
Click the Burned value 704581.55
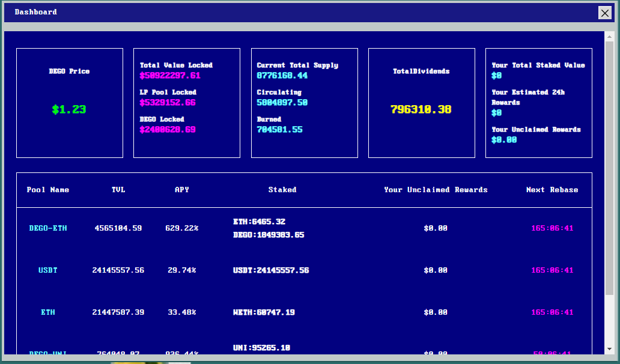(279, 129)
